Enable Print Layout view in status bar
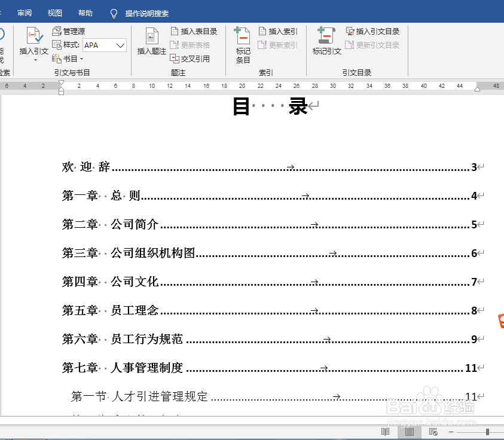This screenshot has height=440, width=504. click(410, 431)
